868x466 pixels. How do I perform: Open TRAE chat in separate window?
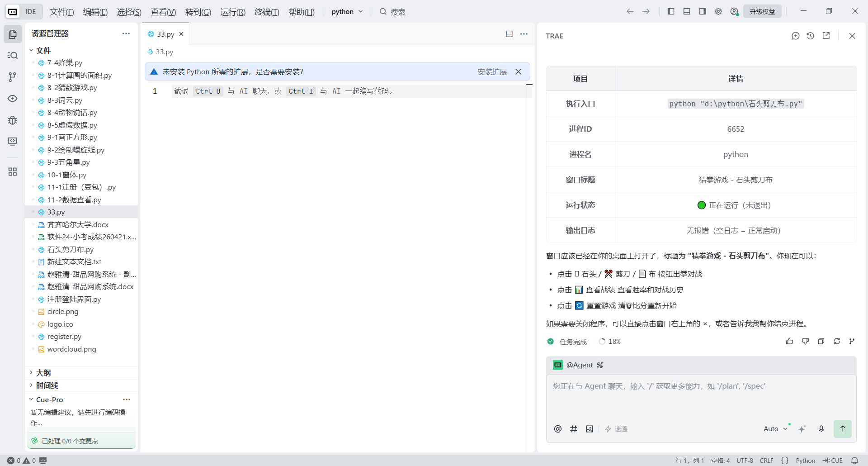[826, 36]
